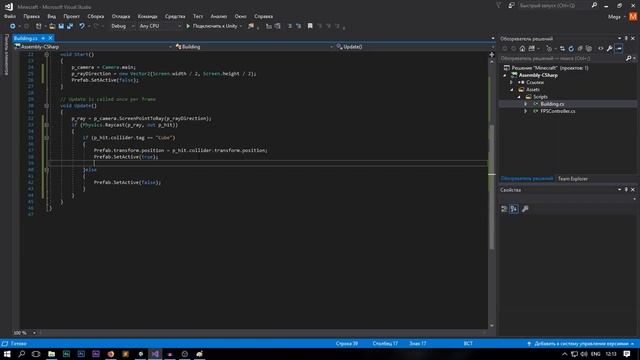Screen dimensions: 640x360
Task: Click the Home icon in Solution Explorer
Action: (522, 49)
